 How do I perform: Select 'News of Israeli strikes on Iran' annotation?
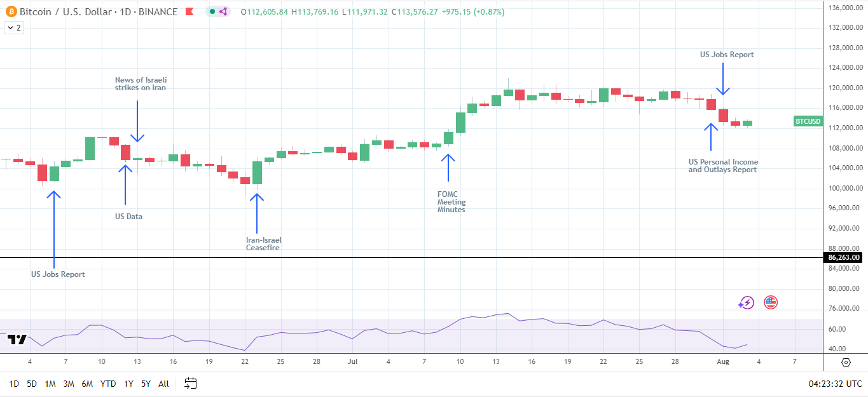141,84
